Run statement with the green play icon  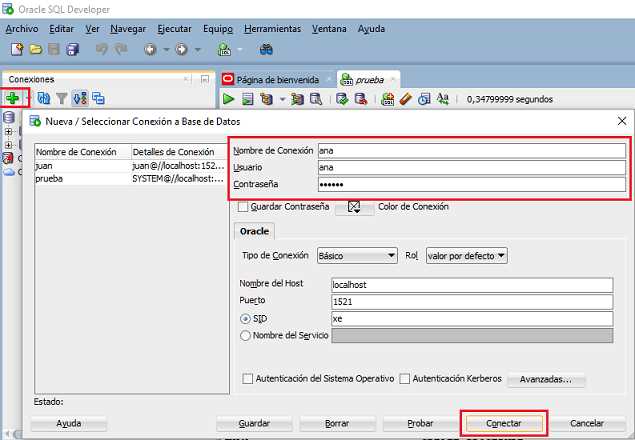coord(228,99)
